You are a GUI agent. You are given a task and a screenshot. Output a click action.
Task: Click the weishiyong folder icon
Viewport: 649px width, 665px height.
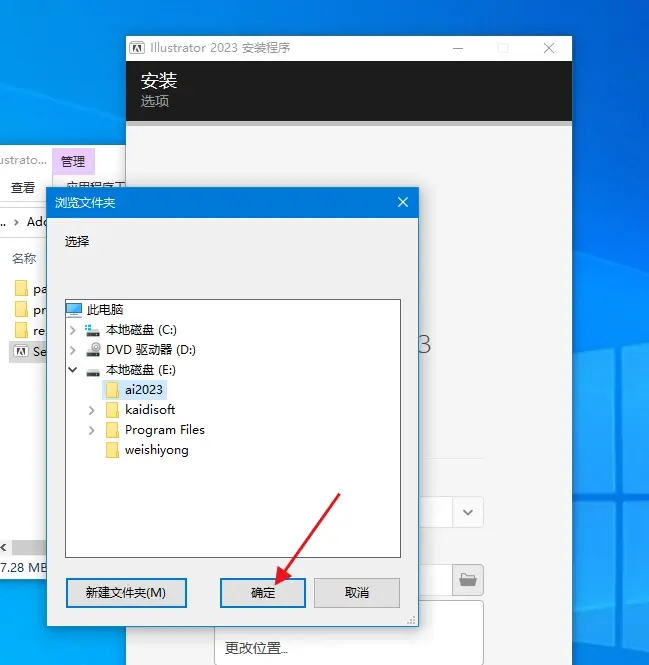pos(112,450)
